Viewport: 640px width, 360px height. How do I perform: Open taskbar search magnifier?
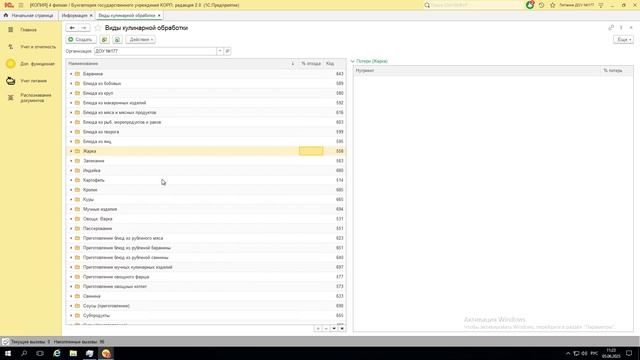[24, 353]
